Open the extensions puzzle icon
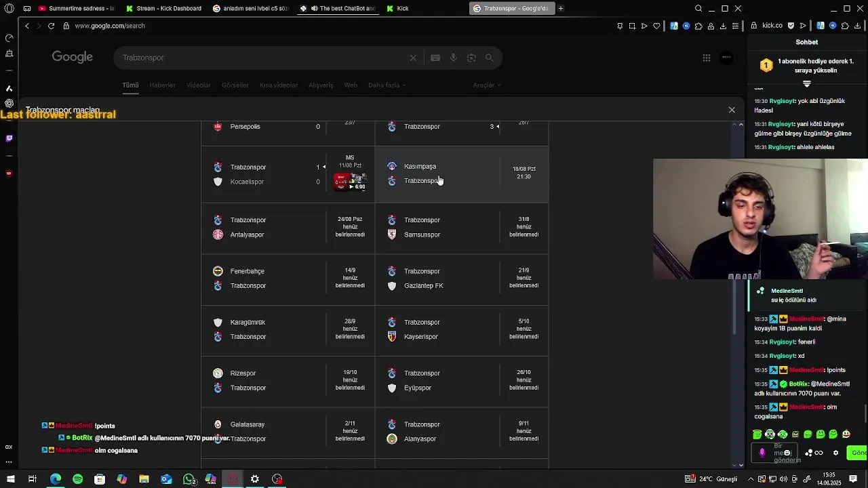Image resolution: width=868 pixels, height=488 pixels. pos(698,26)
